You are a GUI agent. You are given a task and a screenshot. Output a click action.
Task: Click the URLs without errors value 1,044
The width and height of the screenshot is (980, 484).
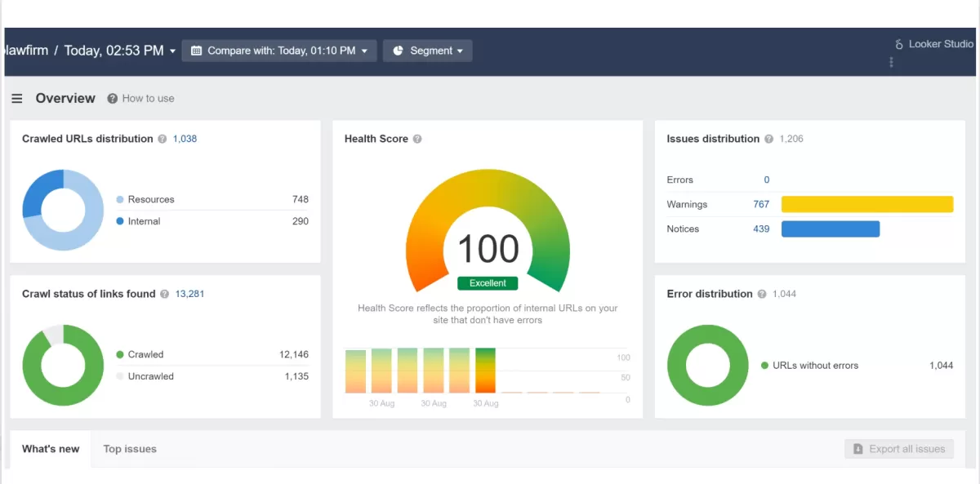tap(941, 366)
